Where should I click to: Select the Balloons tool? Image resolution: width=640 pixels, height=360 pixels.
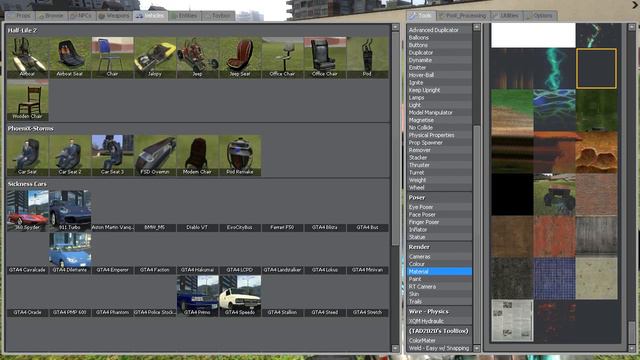(439, 38)
